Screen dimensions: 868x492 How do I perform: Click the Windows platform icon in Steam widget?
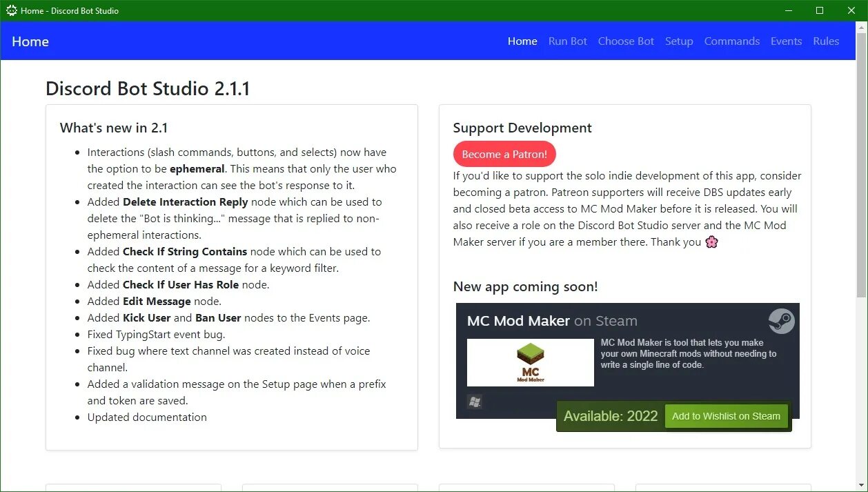474,402
